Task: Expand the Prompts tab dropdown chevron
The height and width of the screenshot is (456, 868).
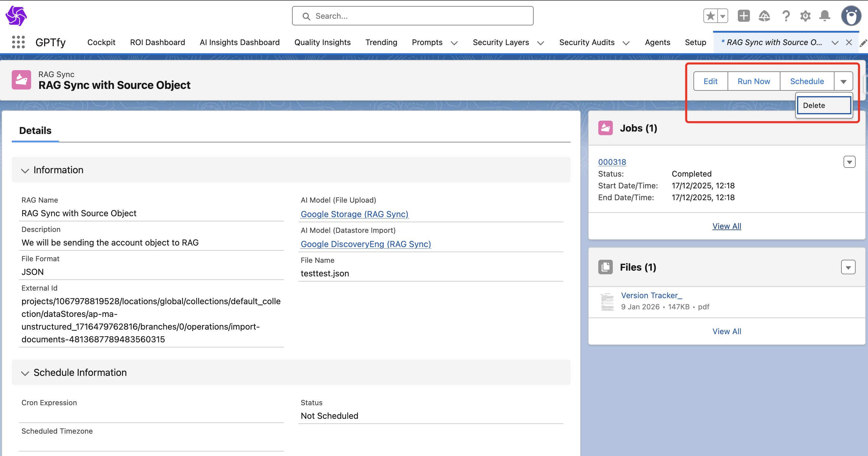Action: coord(454,43)
